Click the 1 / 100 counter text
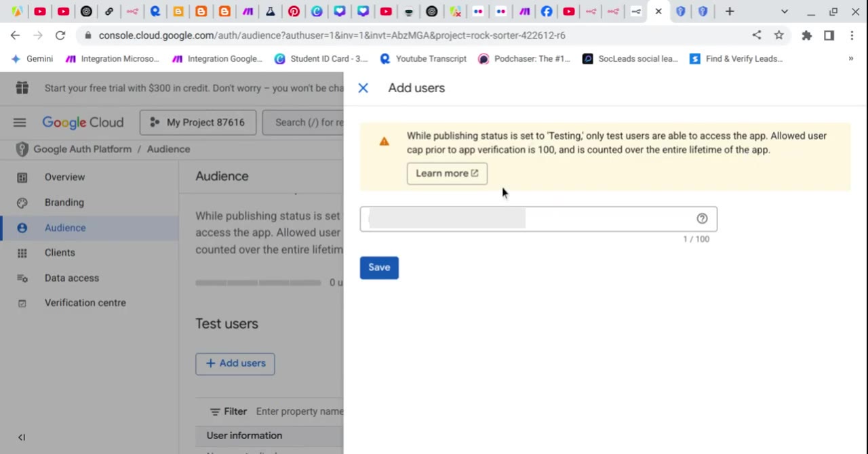Viewport: 868px width, 454px height. (696, 239)
